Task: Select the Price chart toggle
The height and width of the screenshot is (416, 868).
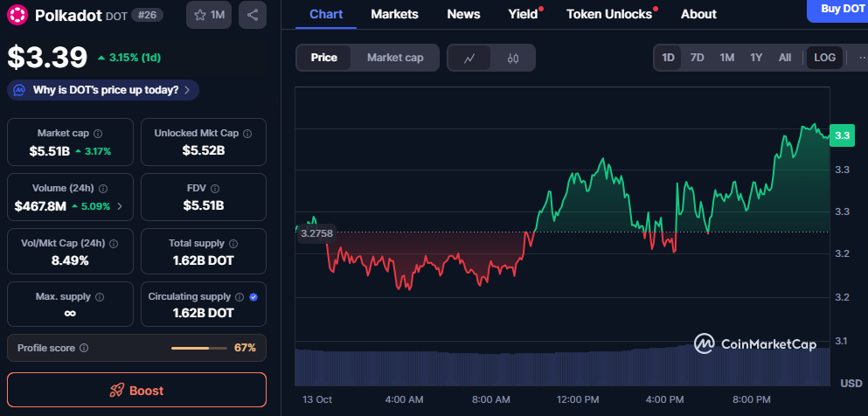Action: point(323,58)
